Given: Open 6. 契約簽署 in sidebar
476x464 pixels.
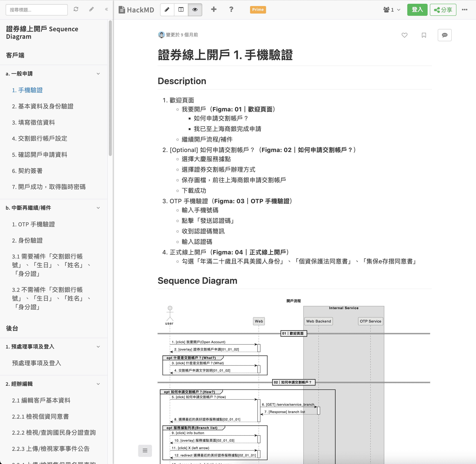Looking at the screenshot, I should pyautogui.click(x=27, y=171).
